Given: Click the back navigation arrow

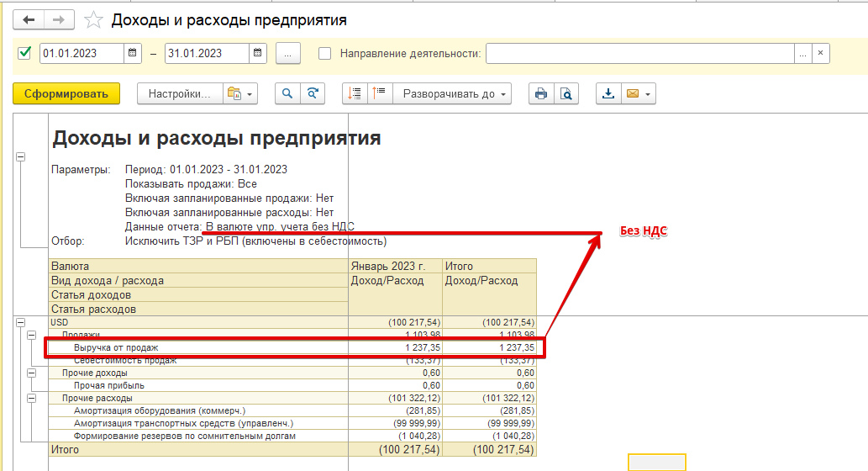Looking at the screenshot, I should tap(29, 19).
